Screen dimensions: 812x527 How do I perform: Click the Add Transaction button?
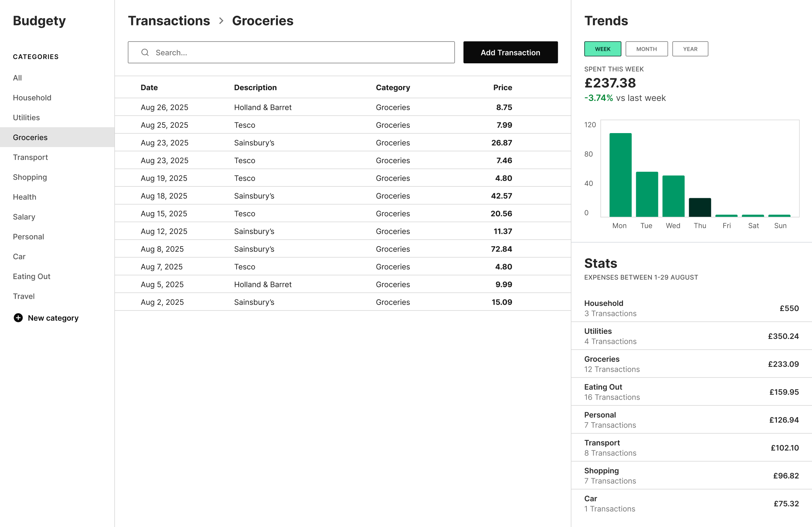point(510,52)
